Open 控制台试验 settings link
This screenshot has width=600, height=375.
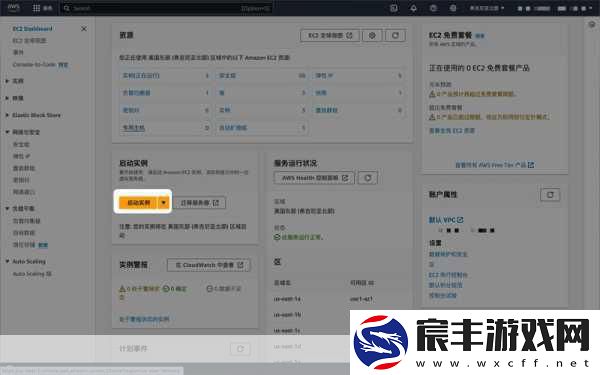point(442,295)
